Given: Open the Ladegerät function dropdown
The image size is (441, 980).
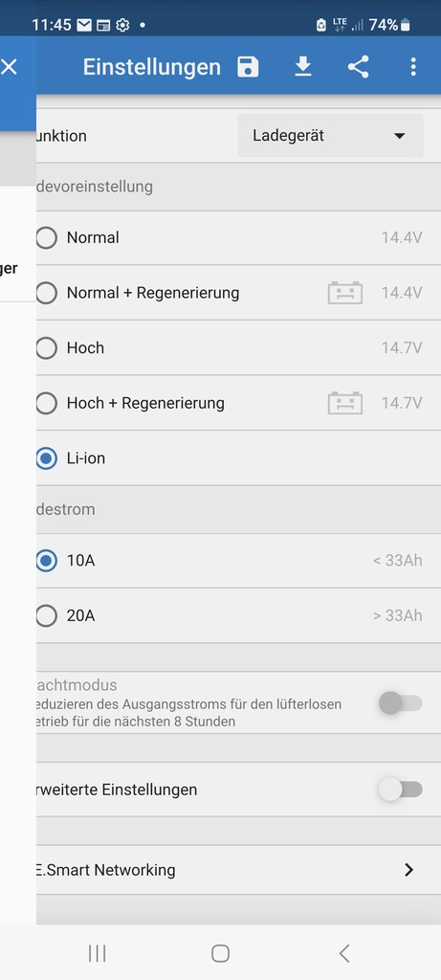Looking at the screenshot, I should tap(330, 136).
